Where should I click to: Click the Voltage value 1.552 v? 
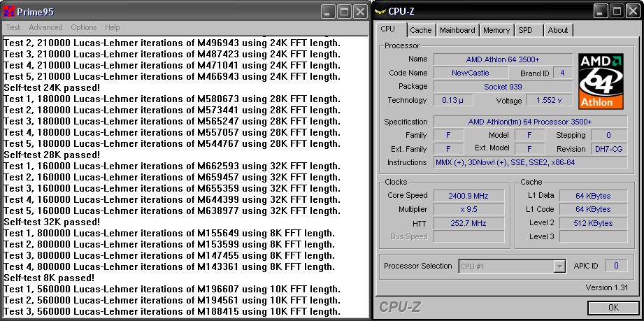point(549,100)
